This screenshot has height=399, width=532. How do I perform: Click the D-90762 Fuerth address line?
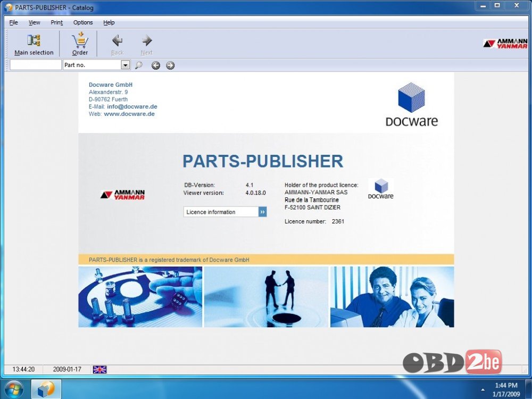(108, 99)
